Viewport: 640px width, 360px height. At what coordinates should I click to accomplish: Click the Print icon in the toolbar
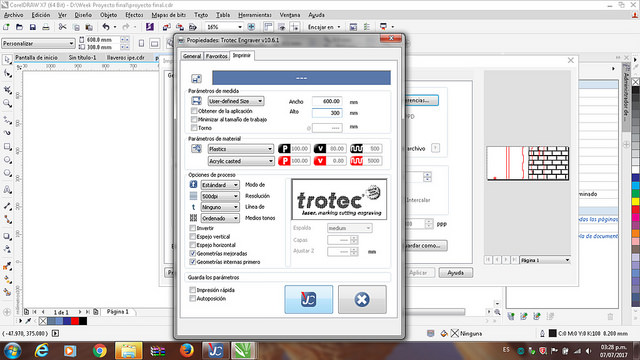coord(46,27)
